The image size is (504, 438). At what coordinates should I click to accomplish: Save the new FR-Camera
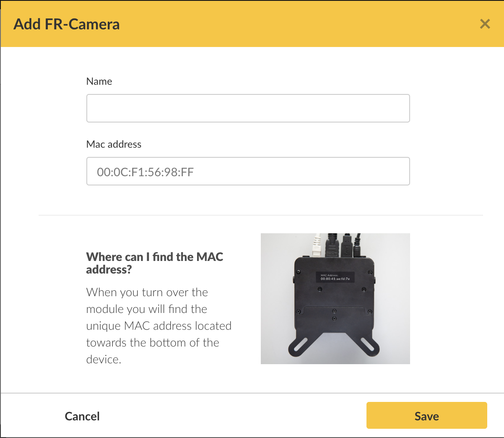tap(426, 415)
